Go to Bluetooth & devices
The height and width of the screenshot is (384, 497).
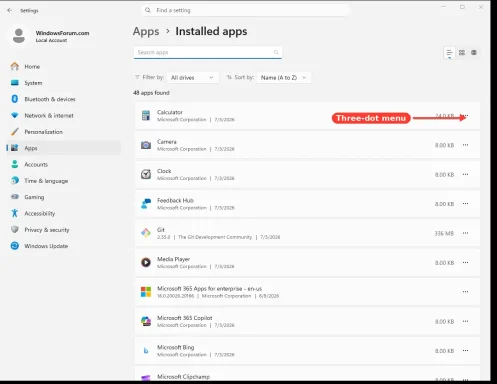[x=63, y=99]
